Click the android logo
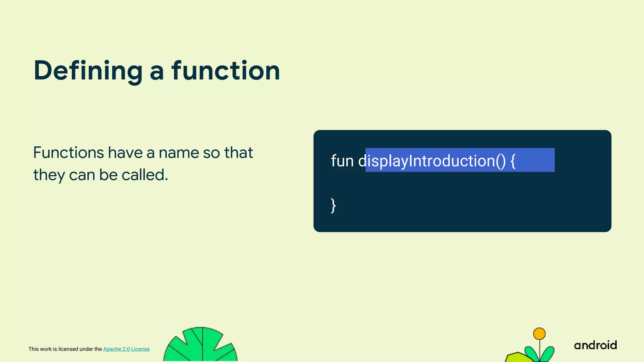This screenshot has height=362, width=644. (x=595, y=345)
